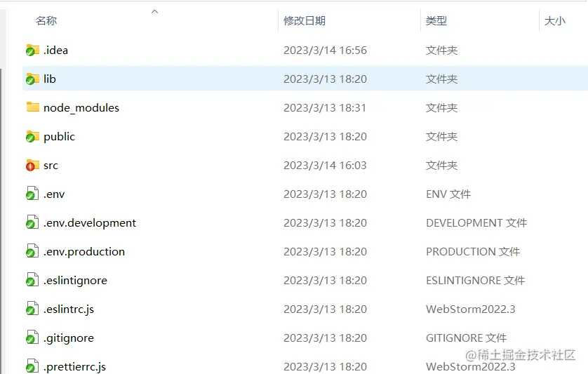Select the file name node_modules
Viewport: 588px width, 374px height.
click(x=81, y=107)
